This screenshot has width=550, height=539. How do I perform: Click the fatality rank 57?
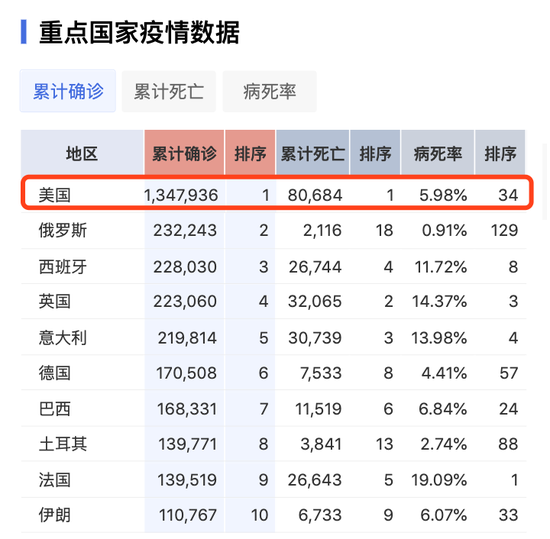[x=509, y=373]
